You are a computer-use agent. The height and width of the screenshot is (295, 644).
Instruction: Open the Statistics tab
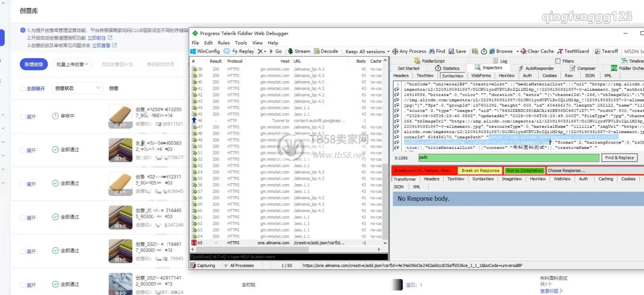point(447,68)
